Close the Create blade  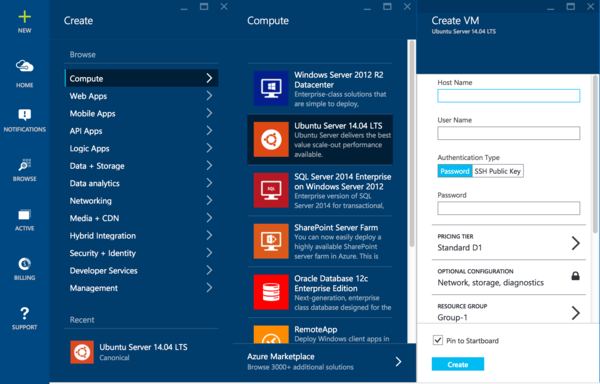224,7
